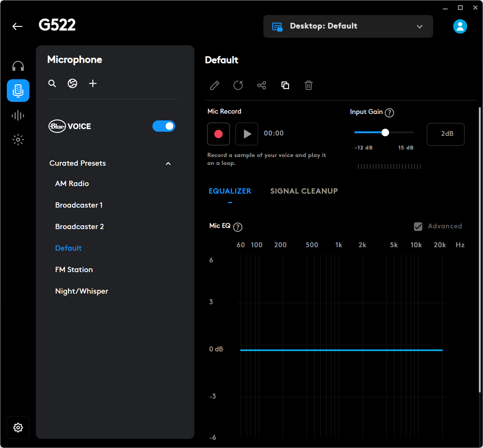Screen dimensions: 483x448
Task: Uncheck the Advanced checkbox
Action: [418, 226]
